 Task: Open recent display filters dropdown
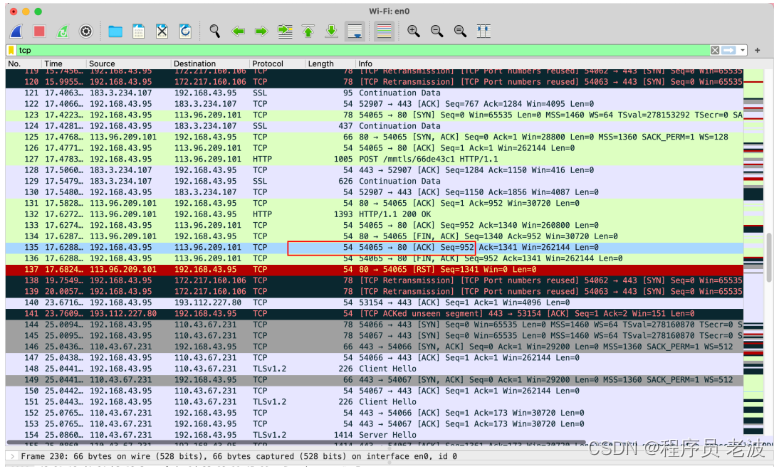point(743,50)
